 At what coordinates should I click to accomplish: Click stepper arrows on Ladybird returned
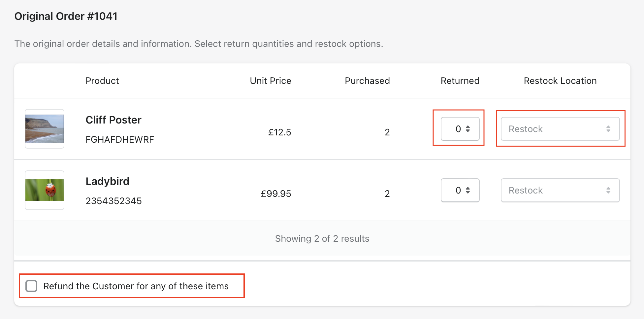click(x=468, y=190)
